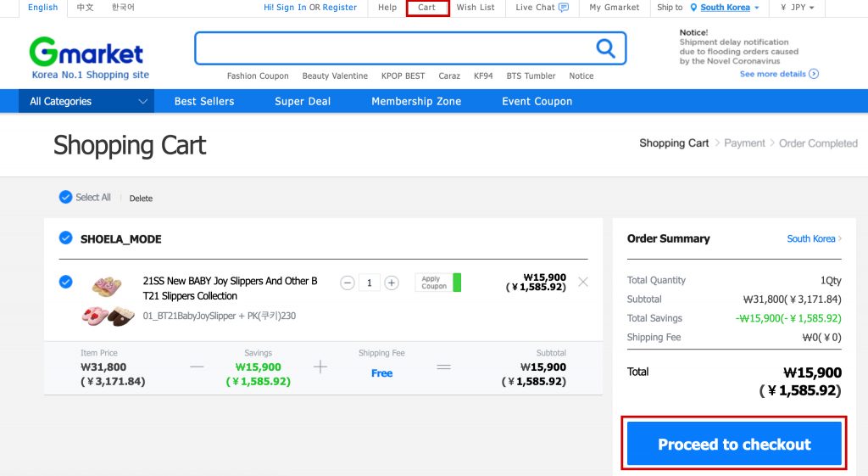This screenshot has width=868, height=476.
Task: Click the Total Savings amount
Action: pyautogui.click(x=788, y=319)
